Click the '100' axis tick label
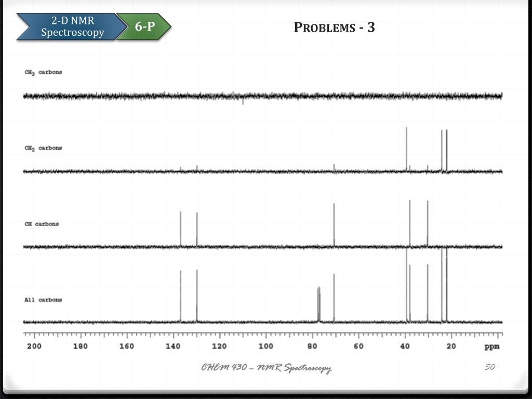The height and width of the screenshot is (399, 532). coord(265,347)
